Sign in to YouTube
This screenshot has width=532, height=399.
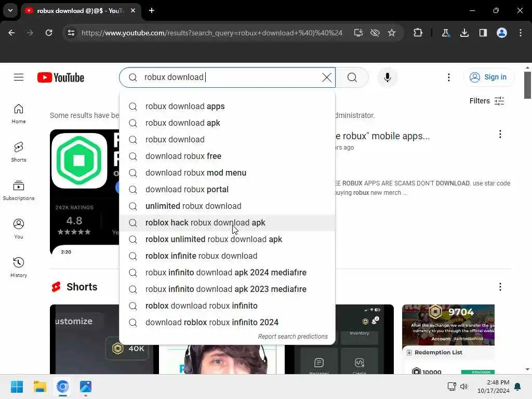488,77
